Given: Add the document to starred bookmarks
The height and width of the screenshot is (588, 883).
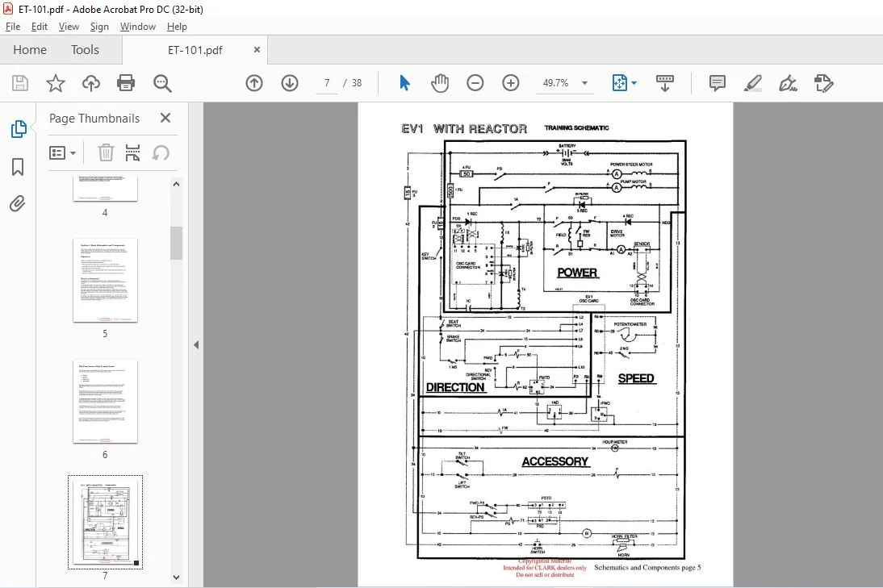Looking at the screenshot, I should coord(55,83).
